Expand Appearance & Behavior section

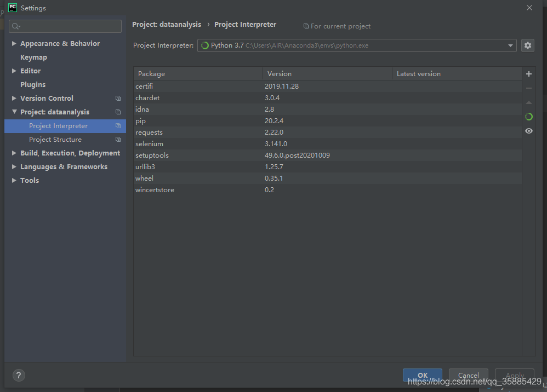(x=14, y=44)
